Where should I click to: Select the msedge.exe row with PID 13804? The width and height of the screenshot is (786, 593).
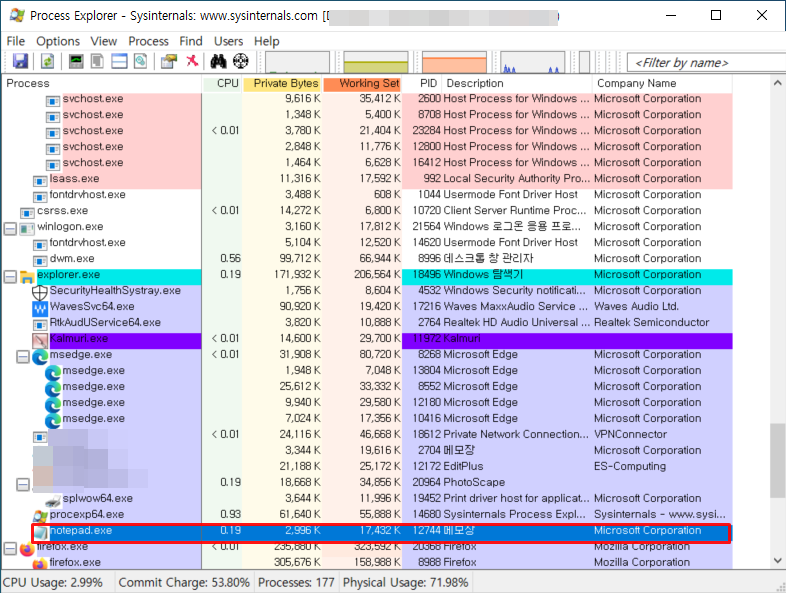click(x=367, y=370)
